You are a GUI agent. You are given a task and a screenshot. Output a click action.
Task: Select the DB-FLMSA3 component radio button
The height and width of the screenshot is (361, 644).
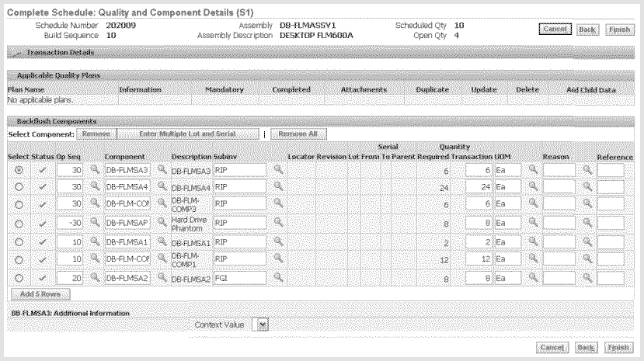pyautogui.click(x=19, y=170)
